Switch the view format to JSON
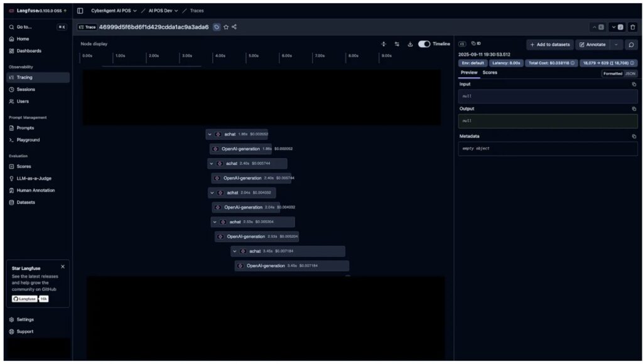The width and height of the screenshot is (643, 364). point(630,73)
